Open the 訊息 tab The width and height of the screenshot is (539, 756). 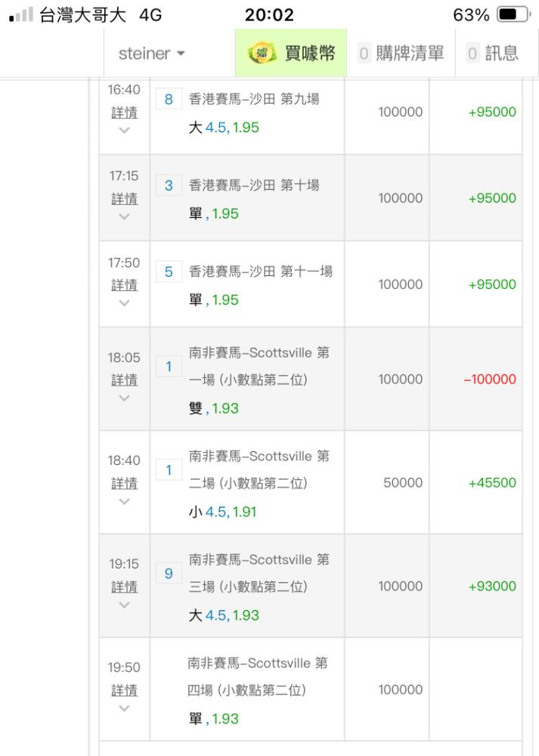(493, 54)
